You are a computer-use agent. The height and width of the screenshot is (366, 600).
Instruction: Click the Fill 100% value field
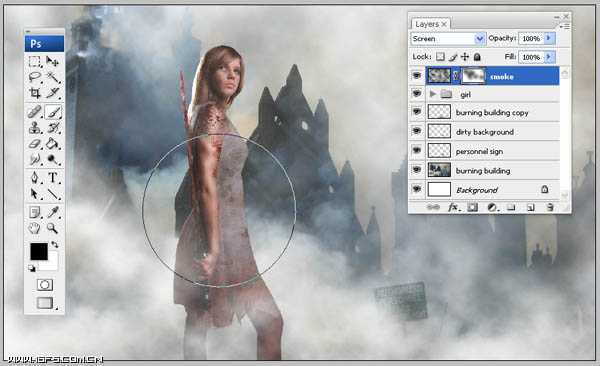point(531,57)
